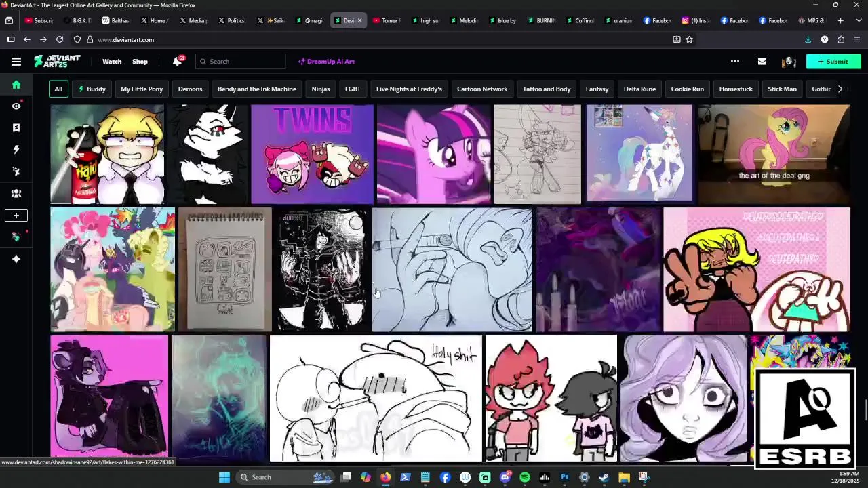This screenshot has width=868, height=488.
Task: Go to the DeviantArt logo home
Action: pos(58,62)
